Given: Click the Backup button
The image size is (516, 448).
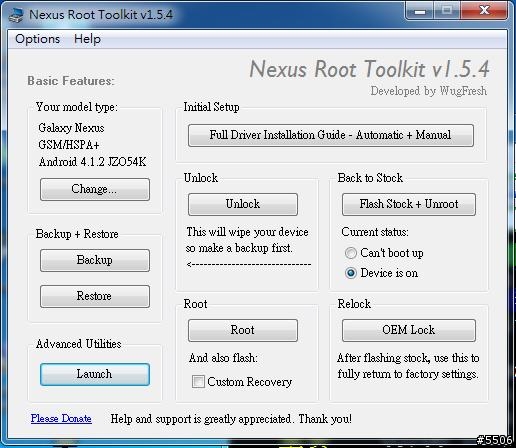Looking at the screenshot, I should pyautogui.click(x=95, y=260).
